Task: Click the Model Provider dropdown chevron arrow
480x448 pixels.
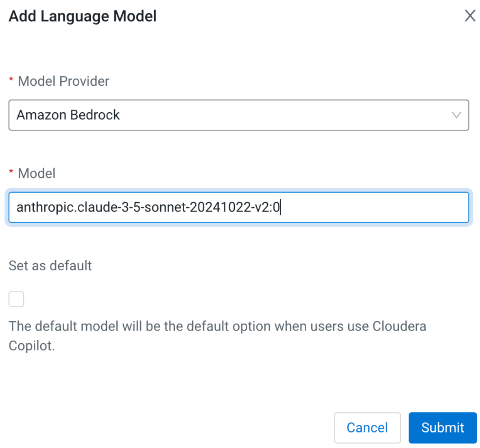Action: [x=456, y=115]
